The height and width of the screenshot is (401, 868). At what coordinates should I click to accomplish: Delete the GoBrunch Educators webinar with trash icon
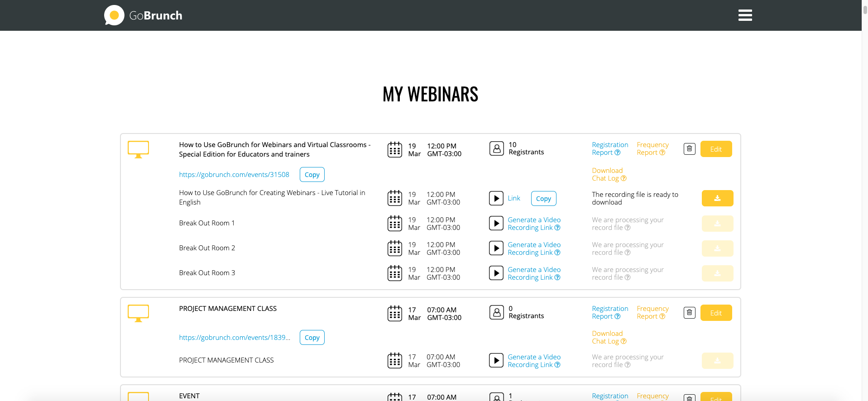(x=689, y=148)
